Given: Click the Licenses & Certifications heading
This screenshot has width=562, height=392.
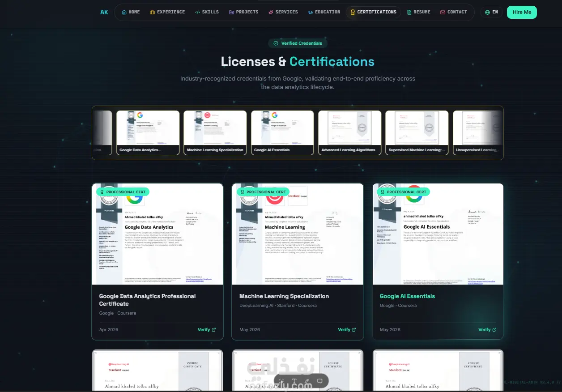Looking at the screenshot, I should tap(298, 61).
